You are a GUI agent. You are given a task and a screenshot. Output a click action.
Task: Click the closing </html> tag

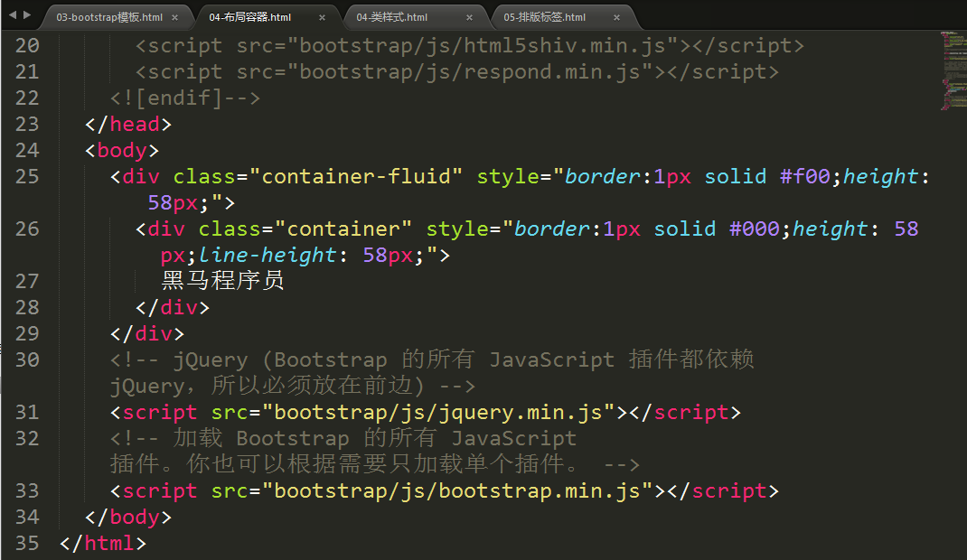pos(103,544)
